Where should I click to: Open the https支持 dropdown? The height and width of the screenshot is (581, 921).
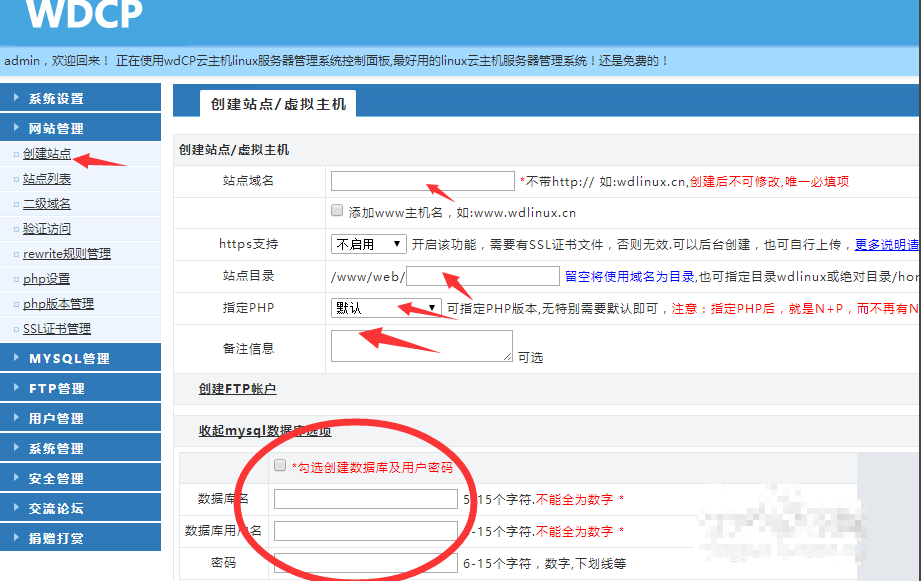coord(368,244)
